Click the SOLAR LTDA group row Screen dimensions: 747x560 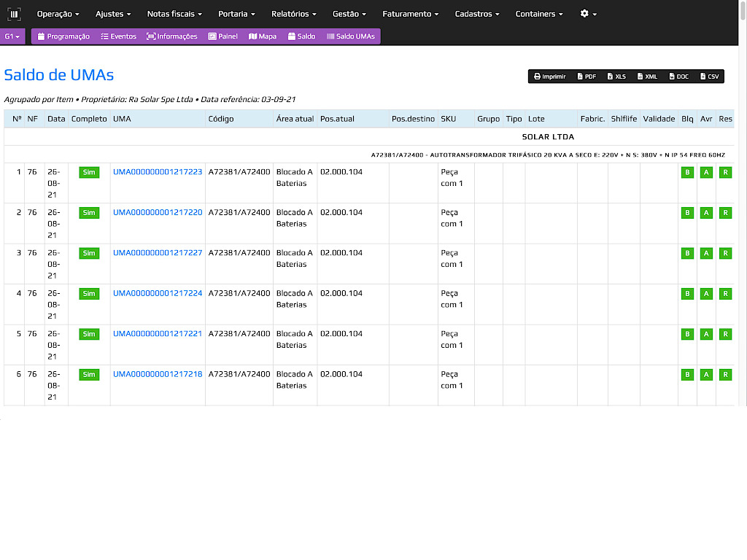tap(368, 136)
